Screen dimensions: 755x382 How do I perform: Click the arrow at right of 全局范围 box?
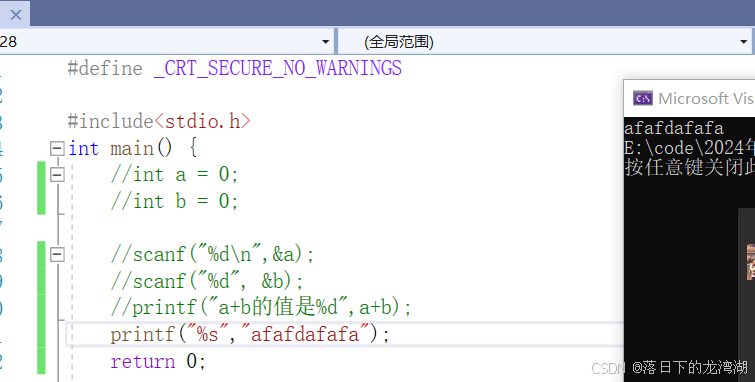[x=743, y=42]
